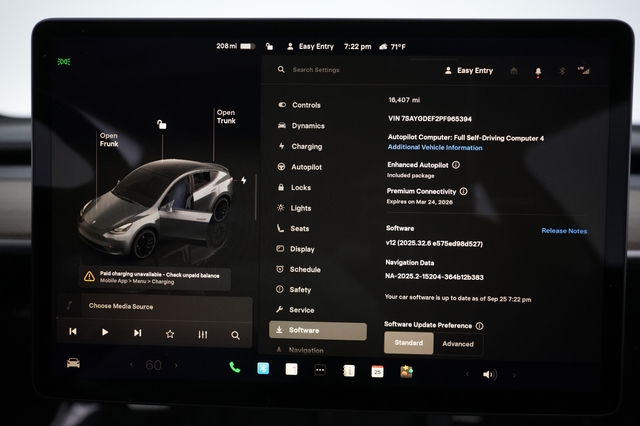This screenshot has width=640, height=426.
Task: Tap Choose Media Source
Action: (x=121, y=306)
